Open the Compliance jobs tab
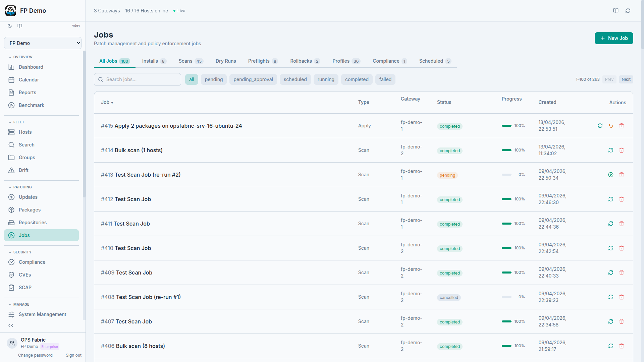This screenshot has height=362, width=644. pyautogui.click(x=386, y=61)
